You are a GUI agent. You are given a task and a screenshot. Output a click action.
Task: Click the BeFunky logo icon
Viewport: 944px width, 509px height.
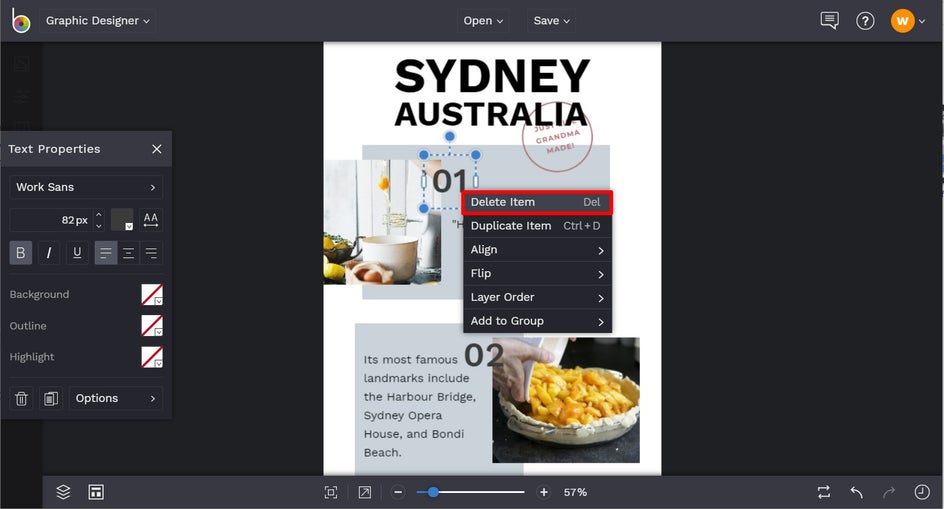pyautogui.click(x=20, y=21)
